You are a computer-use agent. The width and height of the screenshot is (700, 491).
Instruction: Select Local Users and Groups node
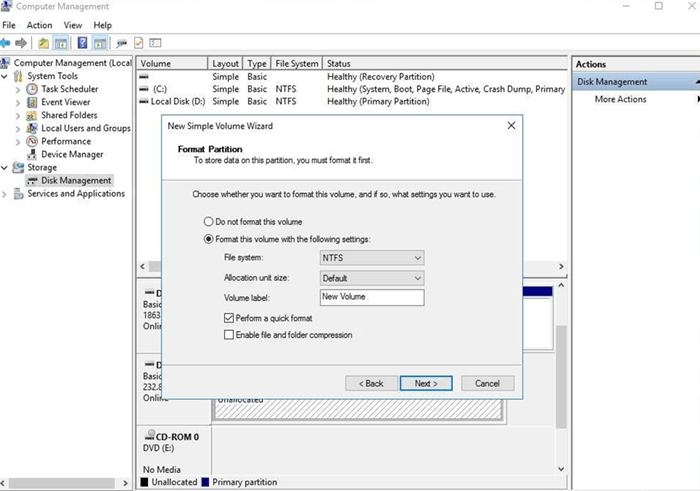coord(85,128)
